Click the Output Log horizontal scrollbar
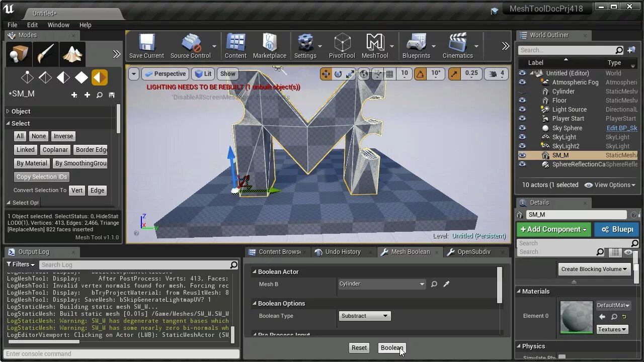This screenshot has height=362, width=644. (x=43, y=342)
